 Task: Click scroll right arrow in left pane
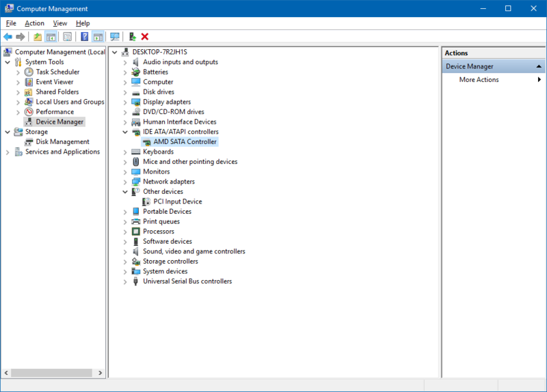point(101,373)
